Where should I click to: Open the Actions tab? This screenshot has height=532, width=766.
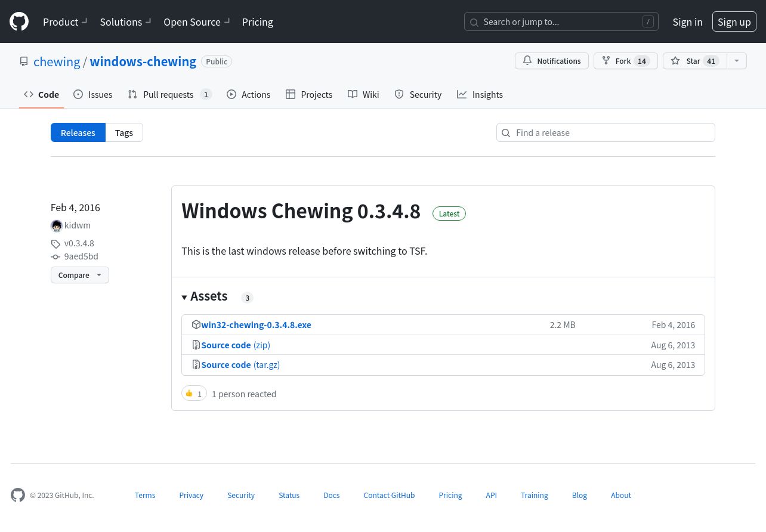248,94
